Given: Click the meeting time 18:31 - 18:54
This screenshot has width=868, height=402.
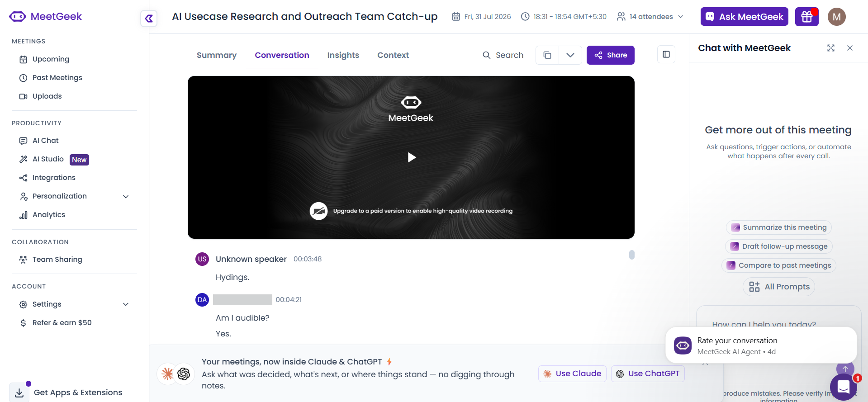Looking at the screenshot, I should click(564, 17).
